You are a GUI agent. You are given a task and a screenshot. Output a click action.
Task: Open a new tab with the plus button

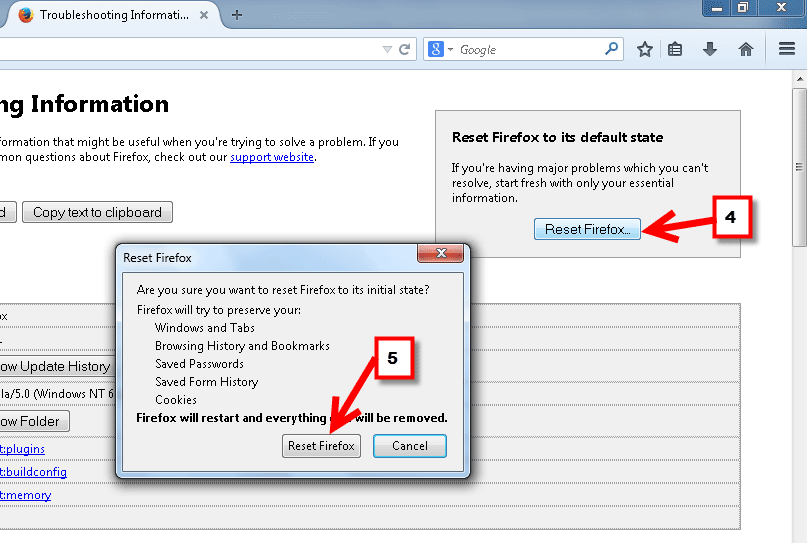coord(237,15)
